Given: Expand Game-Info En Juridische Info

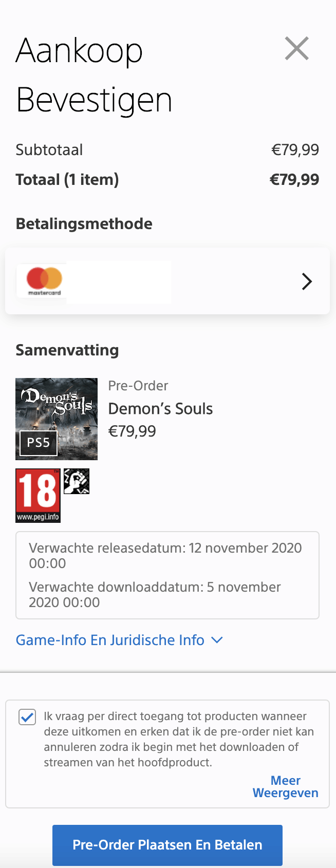Looking at the screenshot, I should [x=110, y=640].
